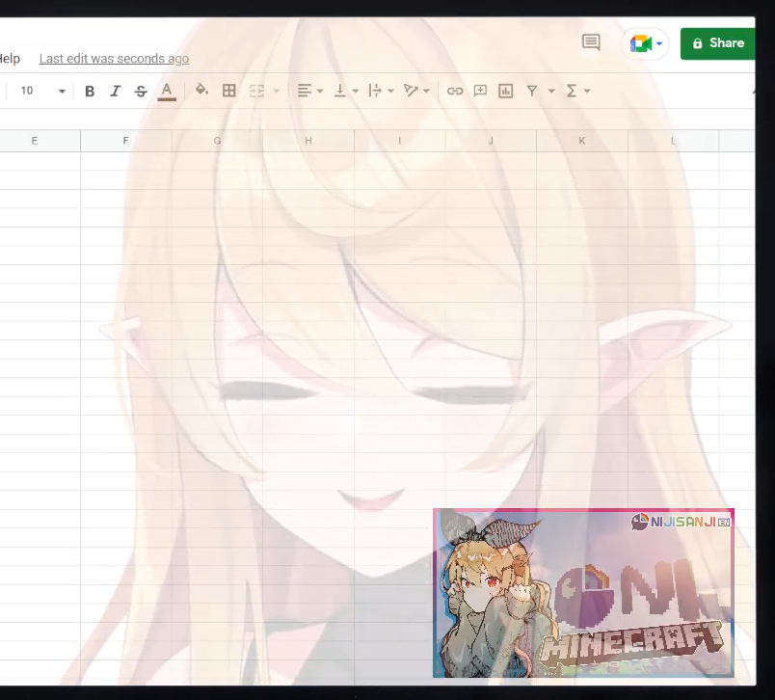Toggle bold formatting
This screenshot has width=775, height=700.
click(90, 91)
